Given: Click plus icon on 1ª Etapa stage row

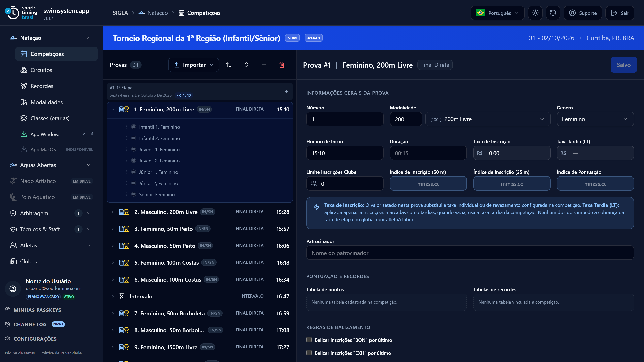Looking at the screenshot, I should [287, 92].
